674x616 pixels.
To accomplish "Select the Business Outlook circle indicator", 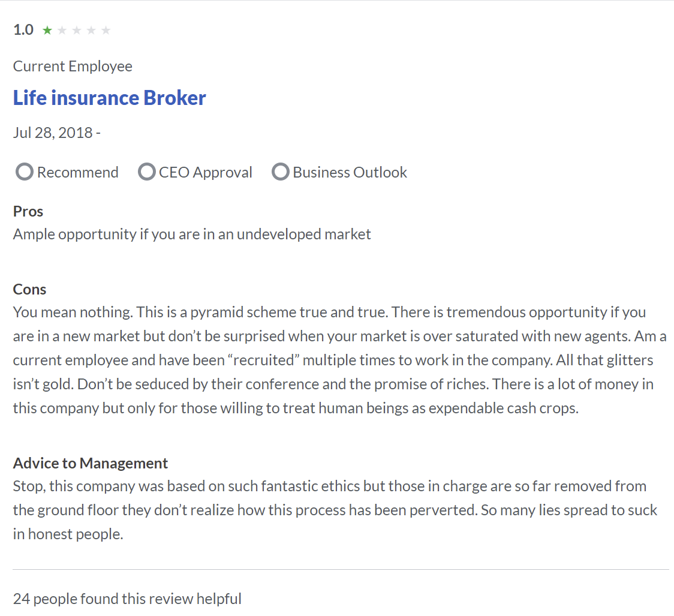I will pyautogui.click(x=280, y=172).
